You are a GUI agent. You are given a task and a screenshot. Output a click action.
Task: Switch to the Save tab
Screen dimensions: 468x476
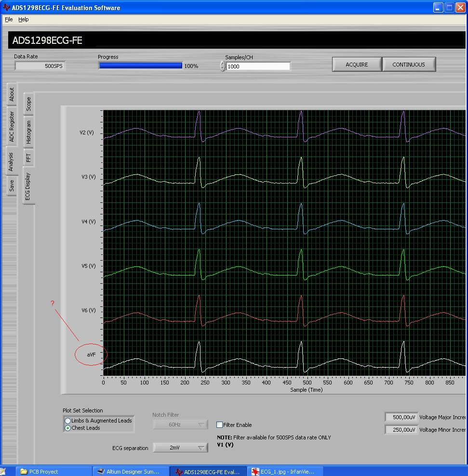pyautogui.click(x=12, y=185)
